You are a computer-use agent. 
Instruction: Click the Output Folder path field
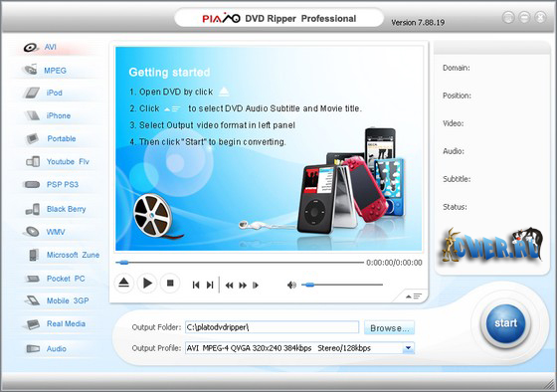tap(272, 327)
